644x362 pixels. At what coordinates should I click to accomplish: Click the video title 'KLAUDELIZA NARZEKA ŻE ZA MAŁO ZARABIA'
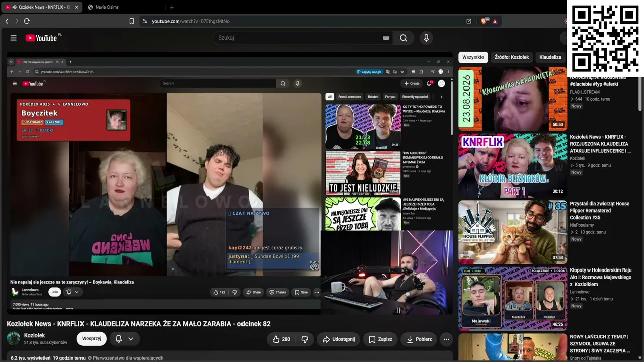click(x=138, y=324)
